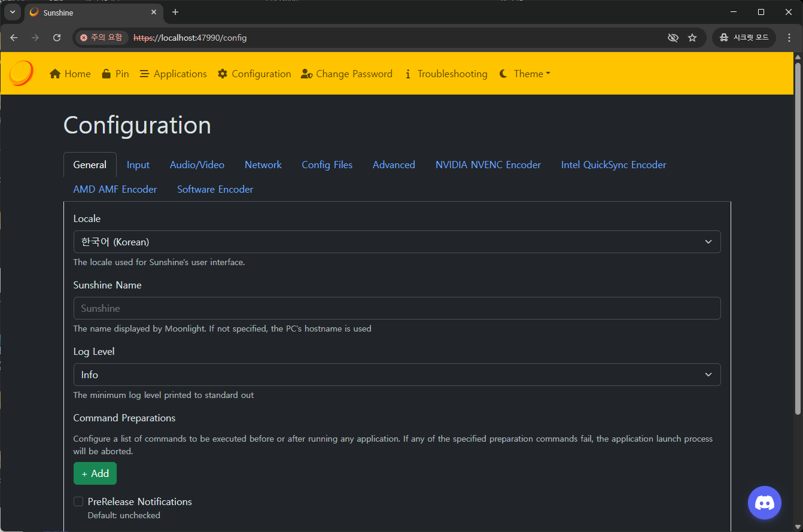Viewport: 803px width, 532px height.
Task: Select the Sunshine browser tab
Action: pos(93,12)
